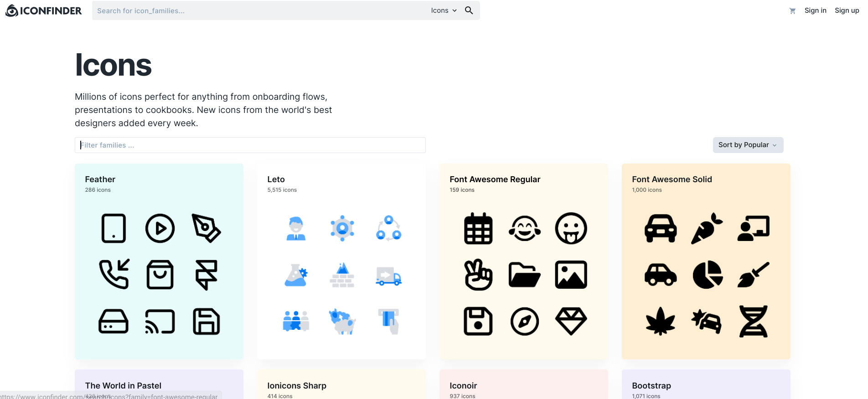This screenshot has width=868, height=399.
Task: Open the shopping cart icon
Action: (792, 11)
